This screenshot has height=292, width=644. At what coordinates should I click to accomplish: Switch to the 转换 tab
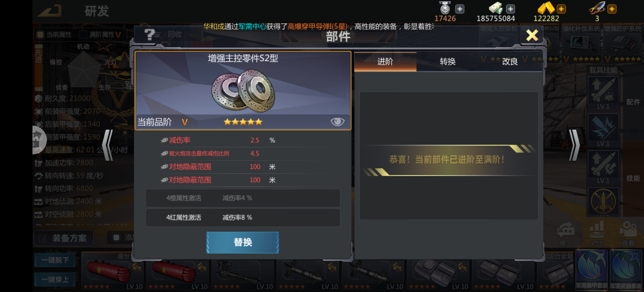click(x=448, y=62)
